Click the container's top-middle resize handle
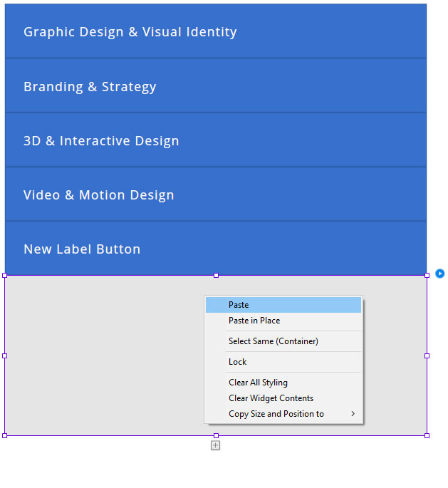This screenshot has height=488, width=448. 216,276
